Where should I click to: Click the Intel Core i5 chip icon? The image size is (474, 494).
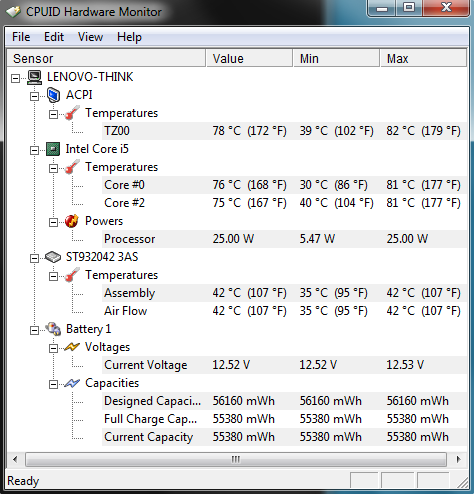click(53, 149)
